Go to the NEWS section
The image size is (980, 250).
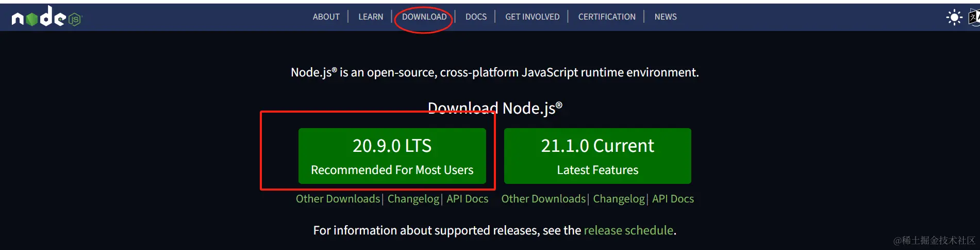pos(666,17)
